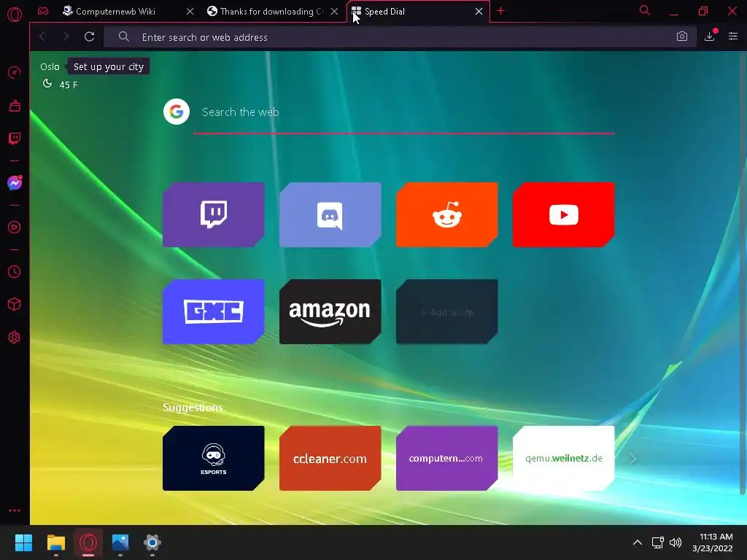The width and height of the screenshot is (747, 560).
Task: Click the Add a site tile
Action: pos(447,312)
